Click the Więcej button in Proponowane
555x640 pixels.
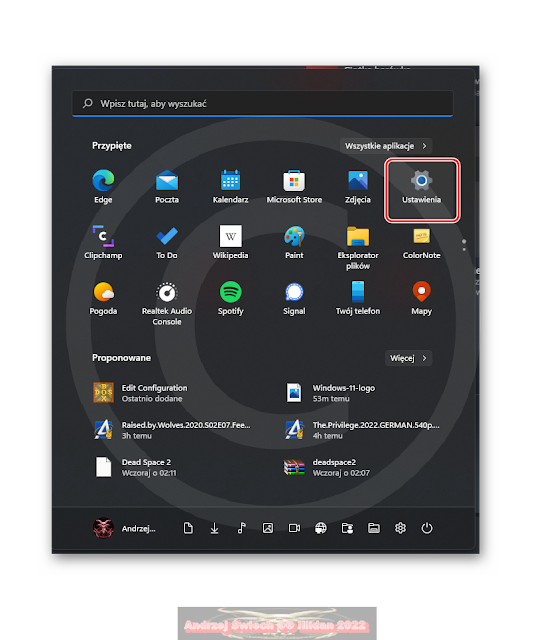(x=408, y=358)
